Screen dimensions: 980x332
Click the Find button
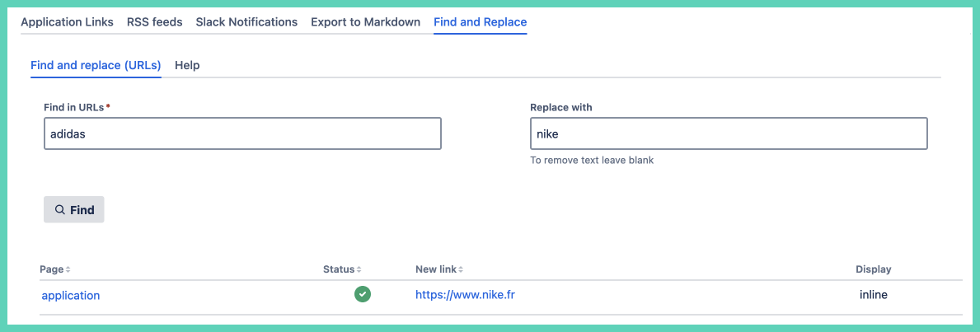(73, 210)
